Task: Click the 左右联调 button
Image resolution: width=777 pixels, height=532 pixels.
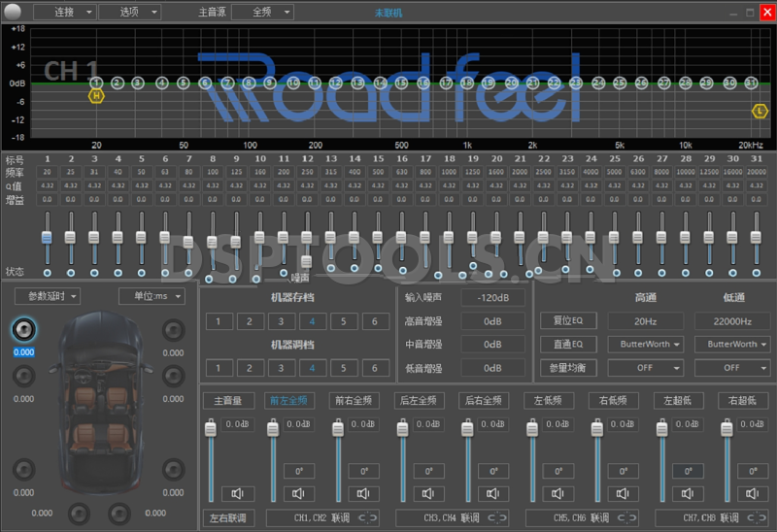Action: coord(228,517)
